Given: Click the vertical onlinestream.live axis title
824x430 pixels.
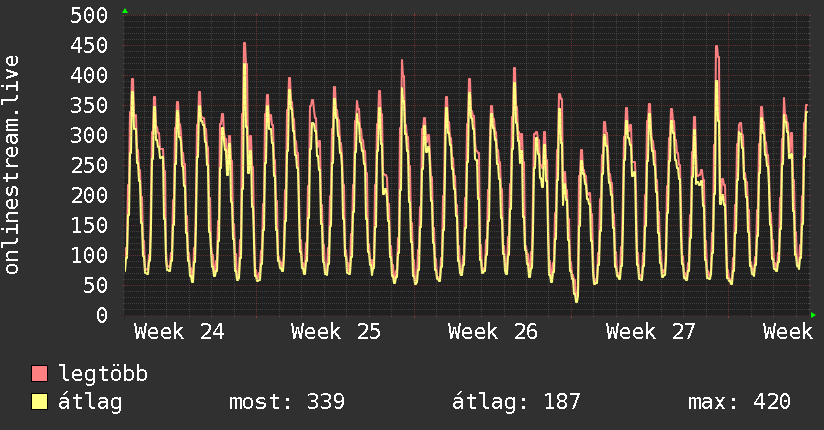Looking at the screenshot, I should 11,165.
